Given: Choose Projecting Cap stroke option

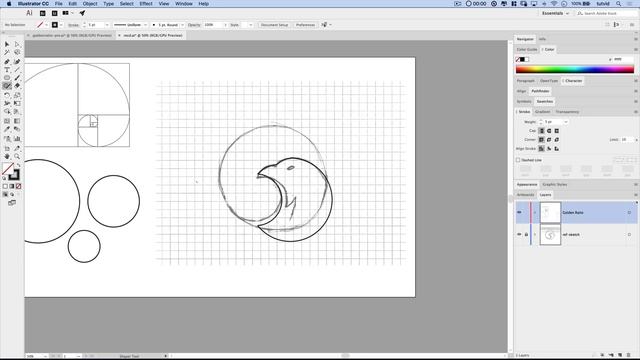Looking at the screenshot, I should (557, 131).
